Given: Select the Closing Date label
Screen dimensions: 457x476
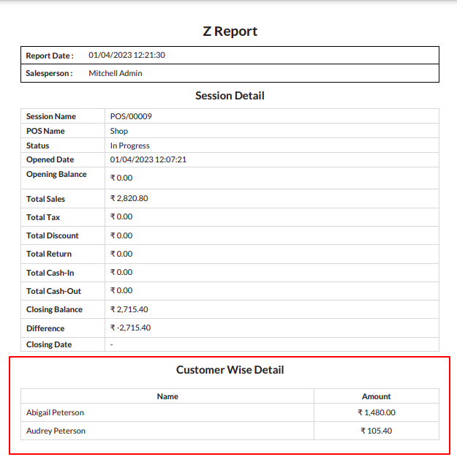Looking at the screenshot, I should (49, 344).
